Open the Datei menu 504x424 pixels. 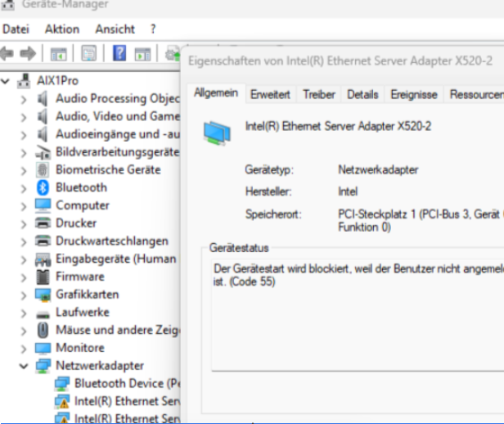tap(16, 29)
